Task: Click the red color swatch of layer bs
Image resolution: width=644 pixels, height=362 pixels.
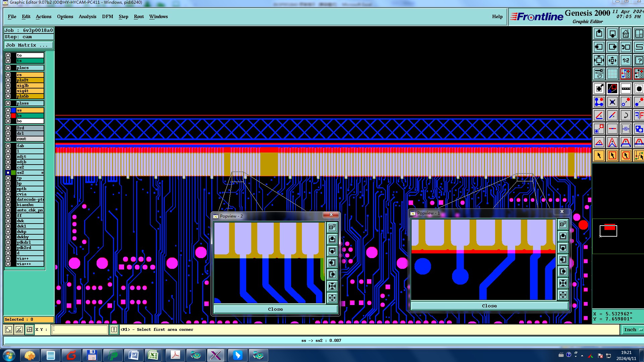Action: point(13,116)
